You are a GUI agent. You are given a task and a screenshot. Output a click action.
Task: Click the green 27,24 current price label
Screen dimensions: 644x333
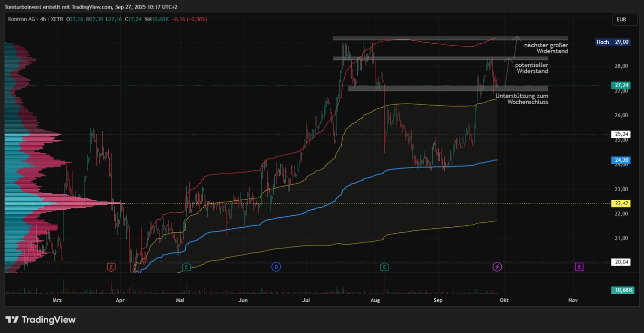tap(621, 86)
